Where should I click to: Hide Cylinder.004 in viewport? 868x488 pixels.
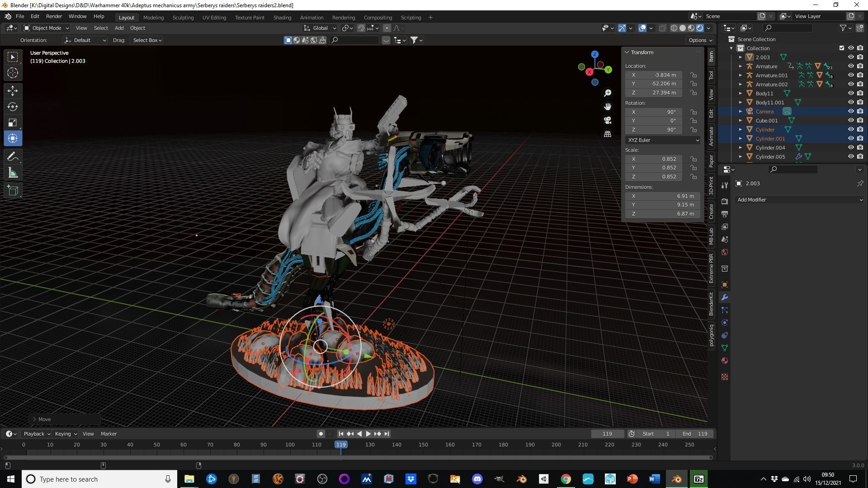[851, 147]
